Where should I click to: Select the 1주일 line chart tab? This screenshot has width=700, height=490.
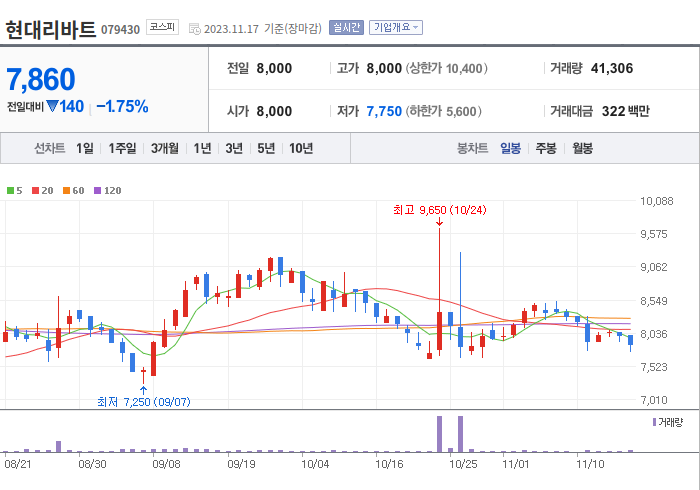click(x=122, y=148)
